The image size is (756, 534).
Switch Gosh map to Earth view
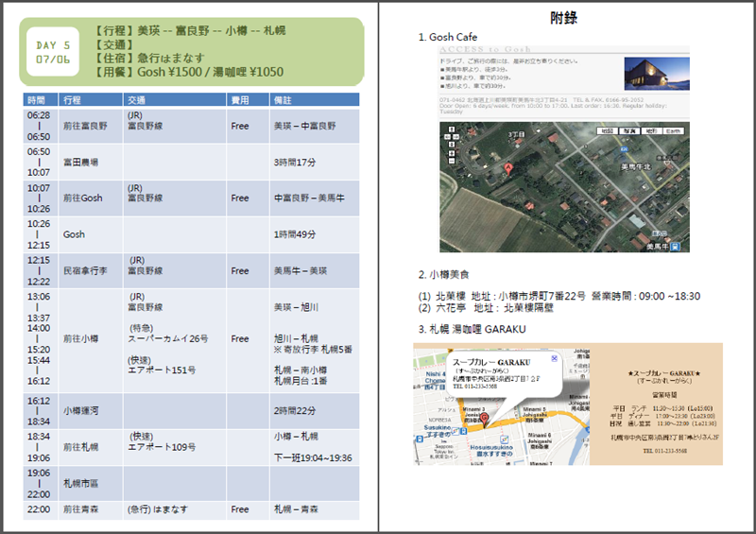coord(674,131)
